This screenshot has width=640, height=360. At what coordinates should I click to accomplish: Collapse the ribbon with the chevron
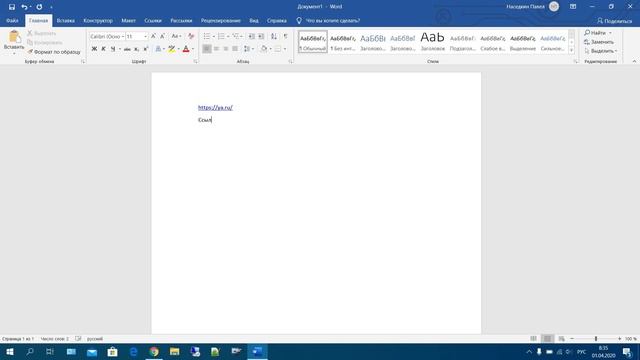click(x=634, y=62)
